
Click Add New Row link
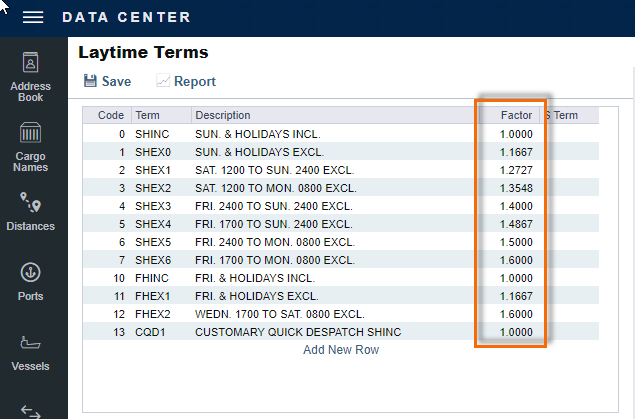340,350
